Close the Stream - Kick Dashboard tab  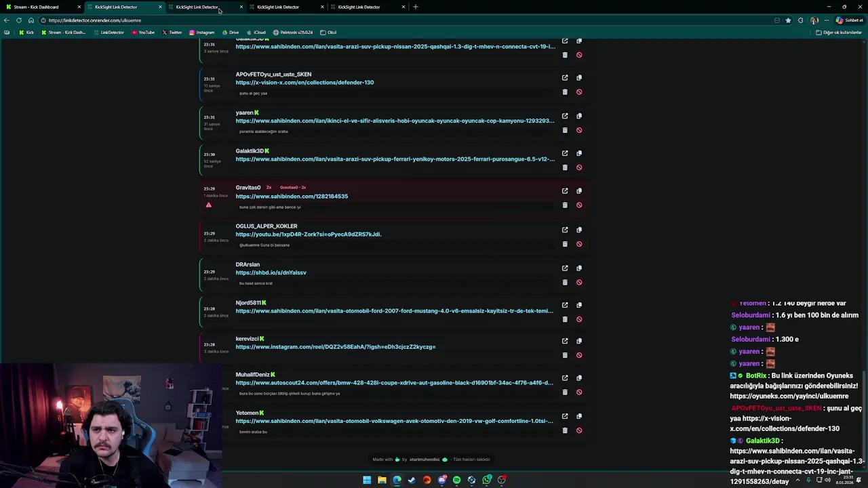pos(79,7)
